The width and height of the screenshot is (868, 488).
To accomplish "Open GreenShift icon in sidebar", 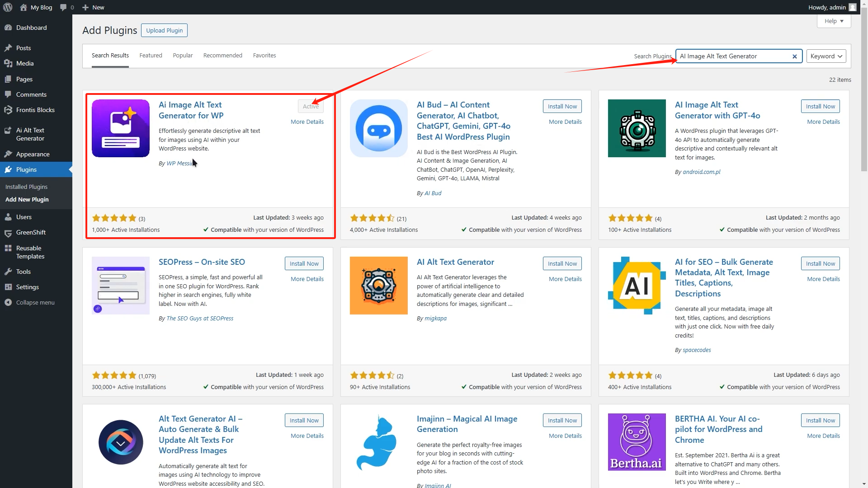I will pyautogui.click(x=8, y=233).
